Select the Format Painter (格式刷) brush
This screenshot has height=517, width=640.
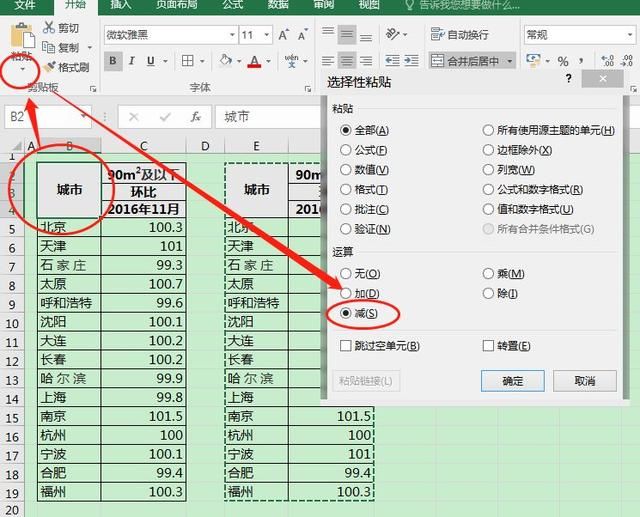coord(49,67)
